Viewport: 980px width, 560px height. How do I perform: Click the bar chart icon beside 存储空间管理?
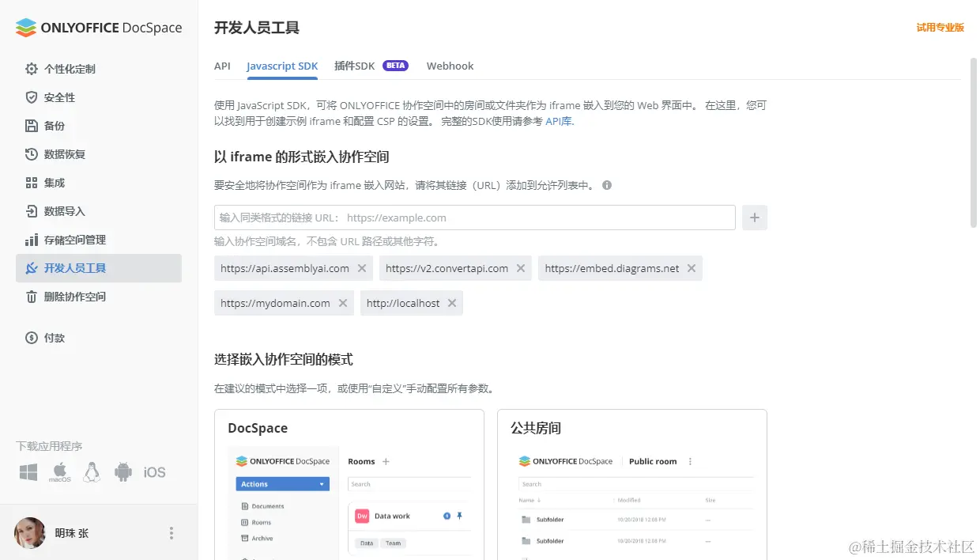[x=32, y=240]
